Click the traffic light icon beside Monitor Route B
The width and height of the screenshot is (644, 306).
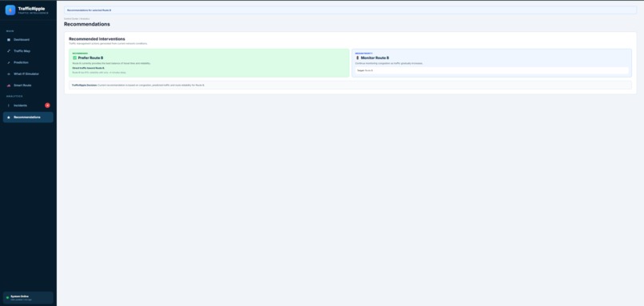[x=357, y=58]
